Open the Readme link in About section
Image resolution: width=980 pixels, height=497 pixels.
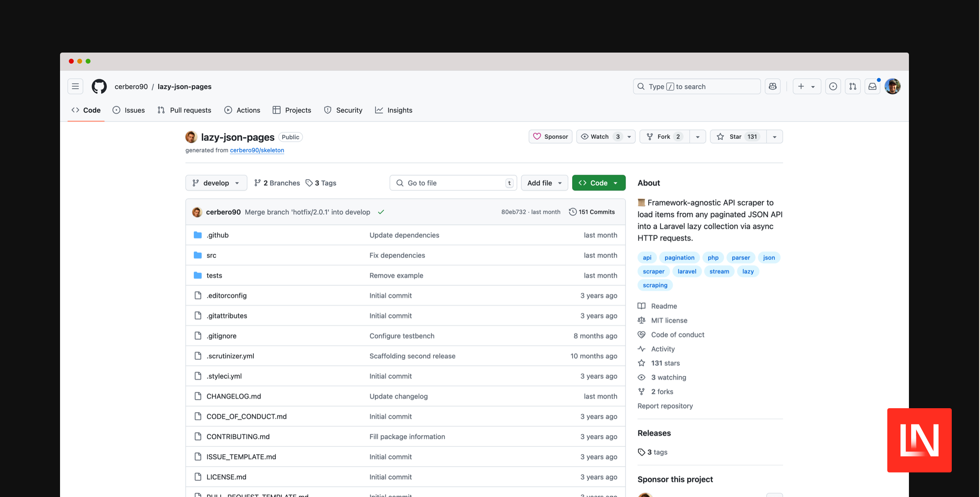(x=663, y=306)
